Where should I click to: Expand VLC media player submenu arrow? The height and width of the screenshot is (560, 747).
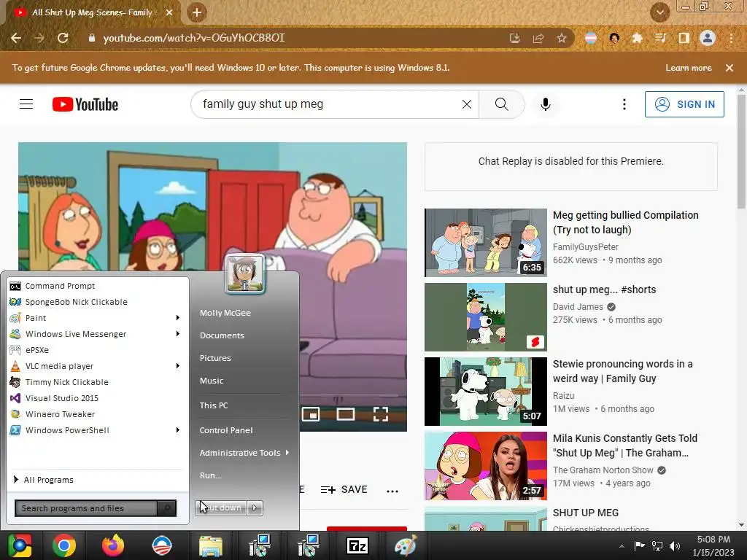(178, 366)
